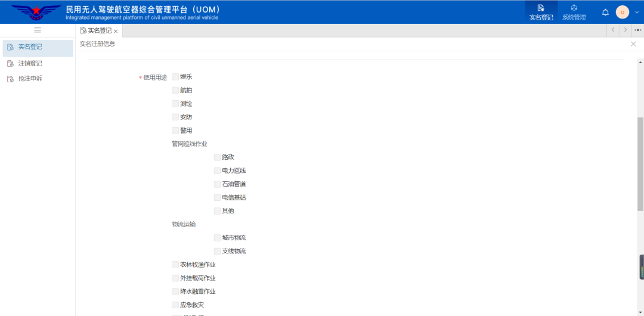
Task: Select 实名登记 in the top navigation
Action: pyautogui.click(x=541, y=12)
